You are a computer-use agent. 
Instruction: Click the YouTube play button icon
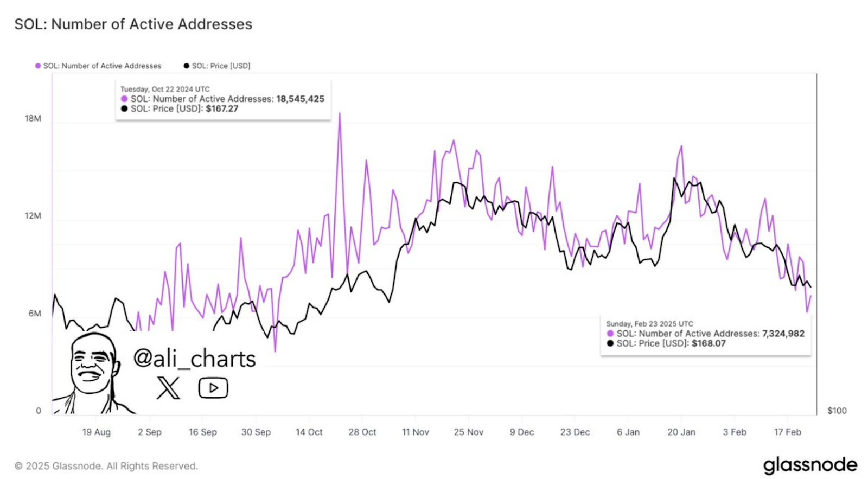pyautogui.click(x=213, y=388)
